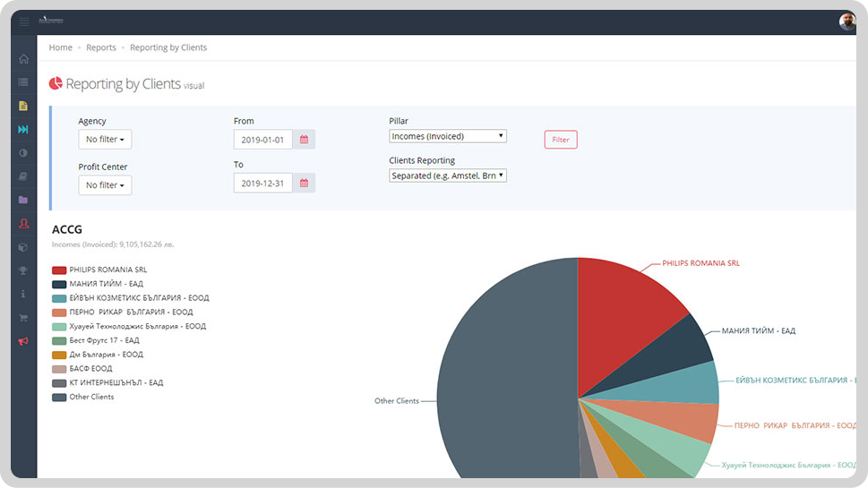
Task: Open the trophy icon in sidebar
Action: point(23,270)
